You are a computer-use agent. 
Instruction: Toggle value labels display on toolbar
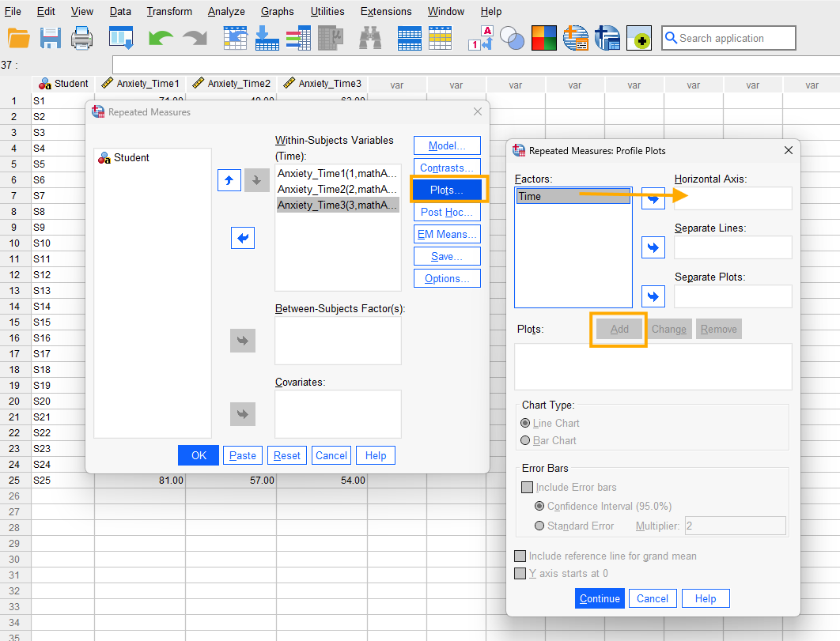(480, 37)
